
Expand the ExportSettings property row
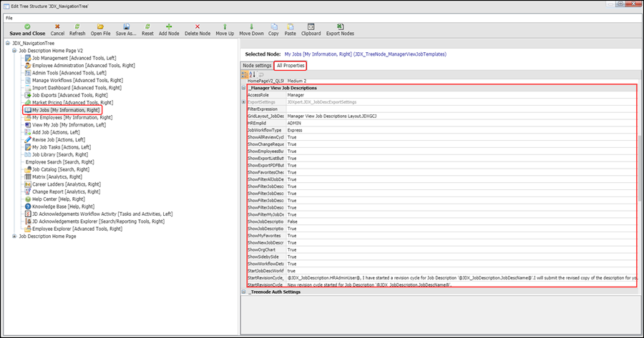(x=243, y=102)
